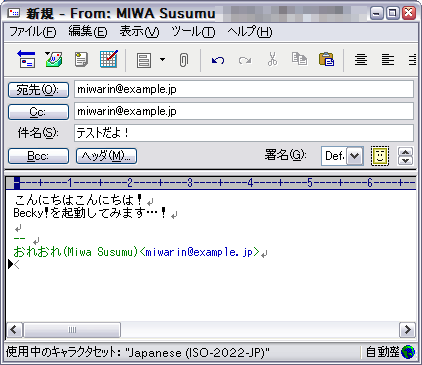Viewport: 422px width, 365px height.
Task: Click the 宛先(O): address button
Action: tap(38, 90)
